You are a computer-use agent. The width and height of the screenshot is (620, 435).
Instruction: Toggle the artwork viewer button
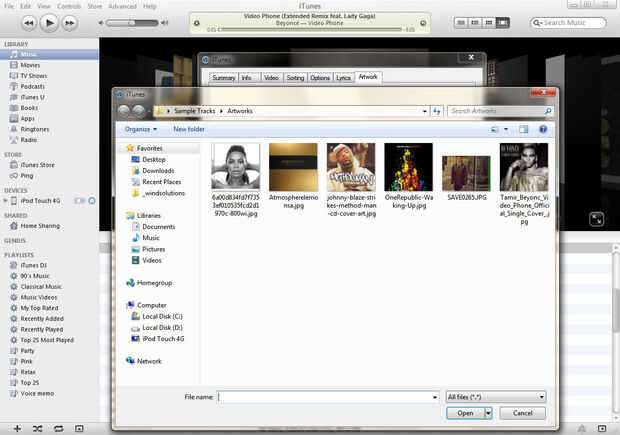tap(79, 428)
